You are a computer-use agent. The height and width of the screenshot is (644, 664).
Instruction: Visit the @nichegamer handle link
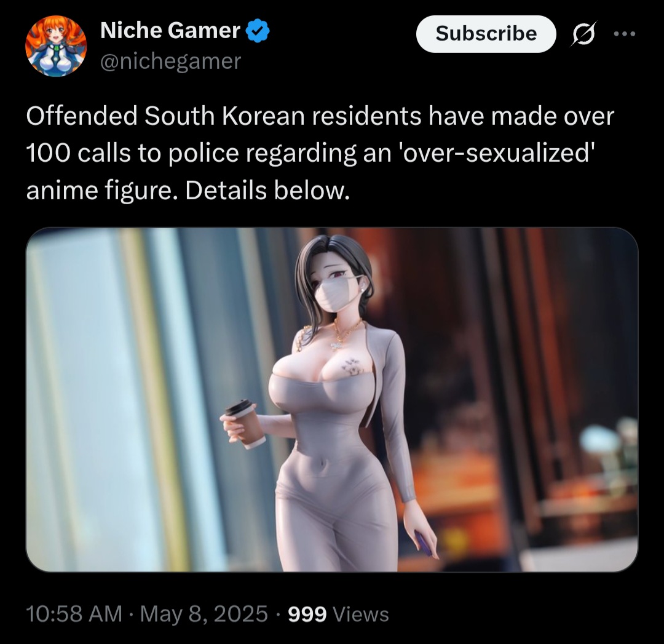[171, 62]
